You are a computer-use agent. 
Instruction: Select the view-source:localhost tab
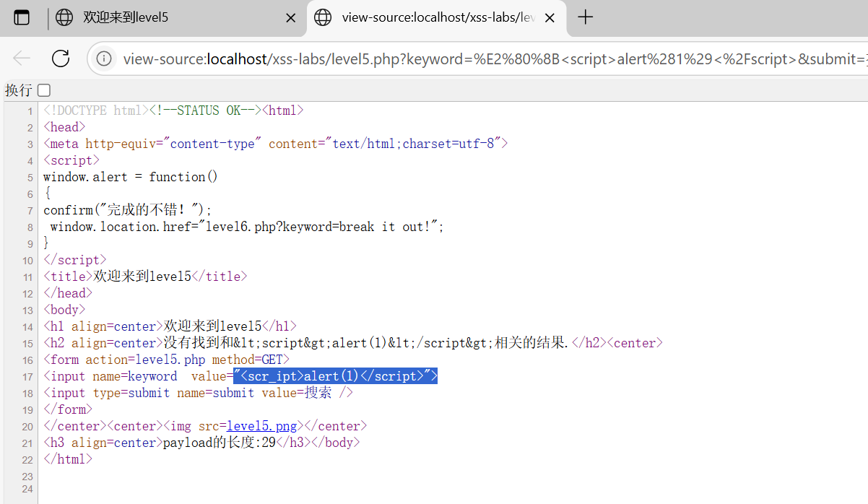pos(436,17)
